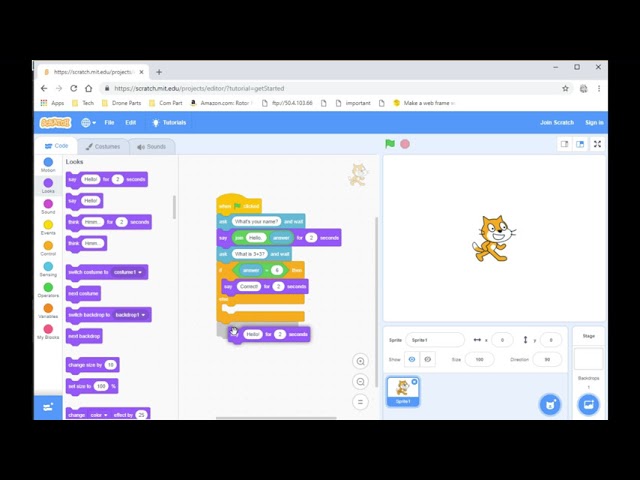Select the Sensing blocks category
Image resolution: width=640 pixels, height=480 pixels.
48,269
